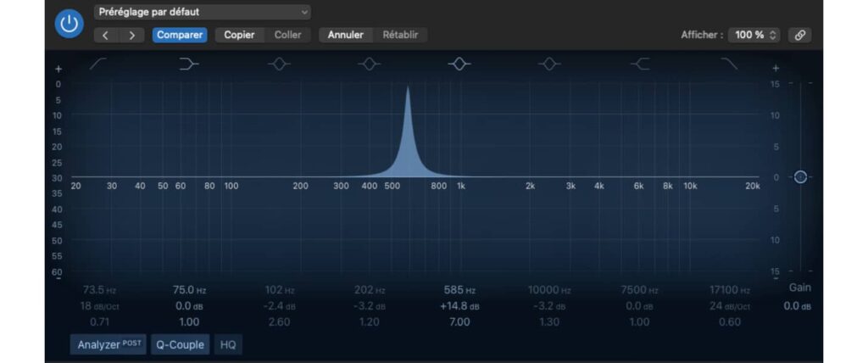Click the 202 Hz frequency value

(x=371, y=290)
